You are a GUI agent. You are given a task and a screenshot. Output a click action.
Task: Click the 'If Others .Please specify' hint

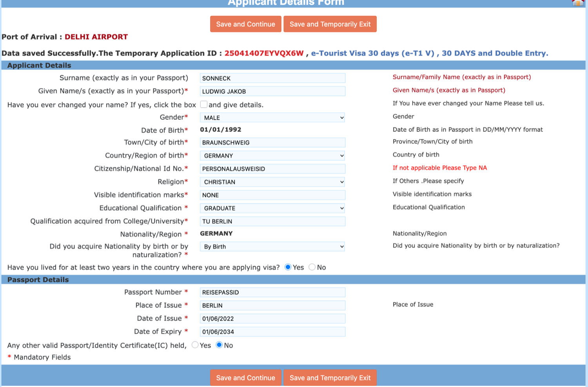428,181
